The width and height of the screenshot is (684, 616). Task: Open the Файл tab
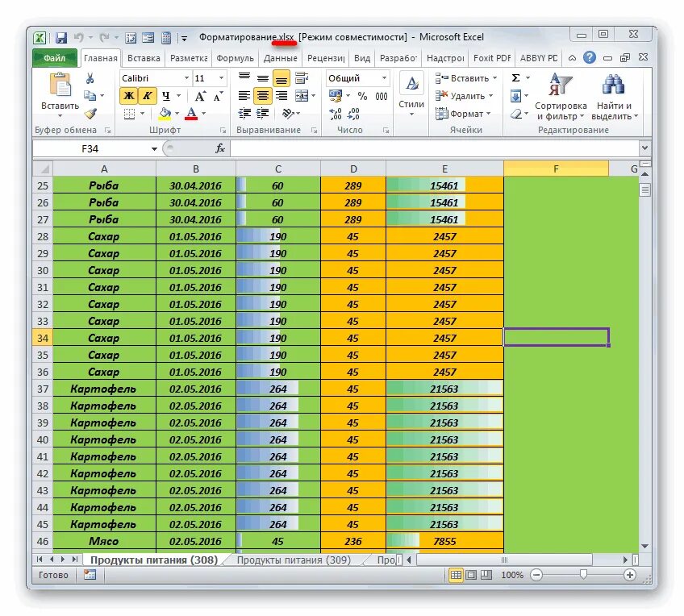[55, 58]
